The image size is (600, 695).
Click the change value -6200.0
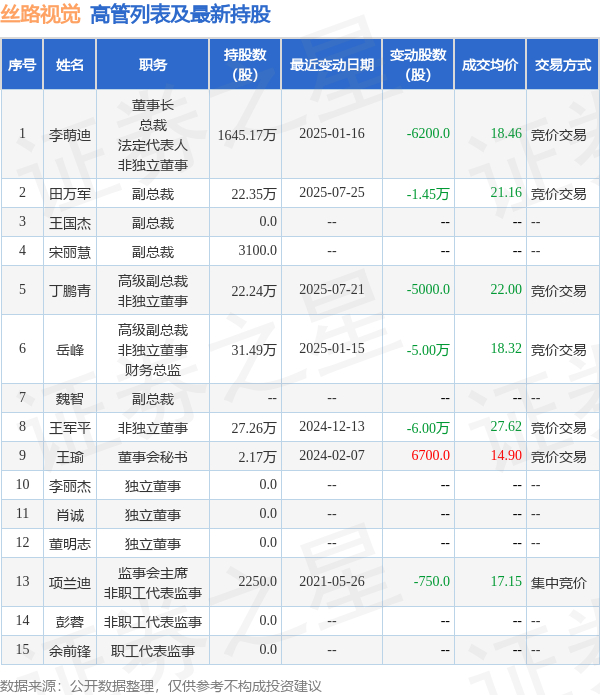pyautogui.click(x=428, y=133)
